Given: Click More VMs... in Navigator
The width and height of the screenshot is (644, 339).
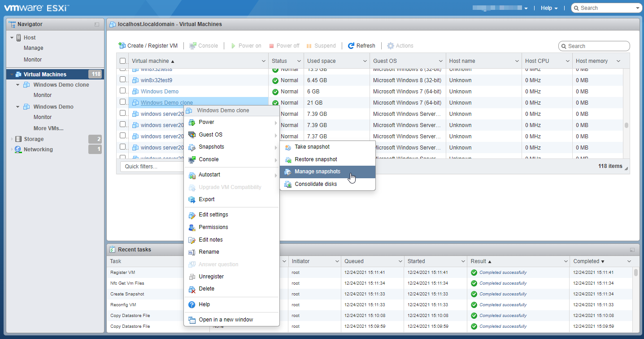Looking at the screenshot, I should pyautogui.click(x=48, y=128).
